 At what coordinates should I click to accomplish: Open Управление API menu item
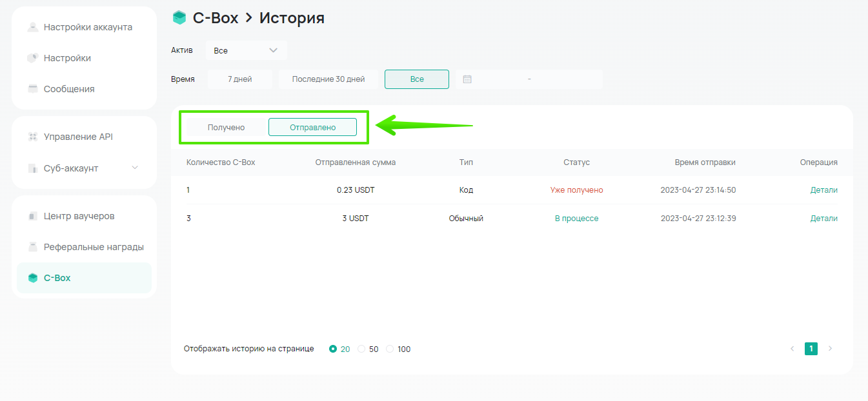coord(84,137)
